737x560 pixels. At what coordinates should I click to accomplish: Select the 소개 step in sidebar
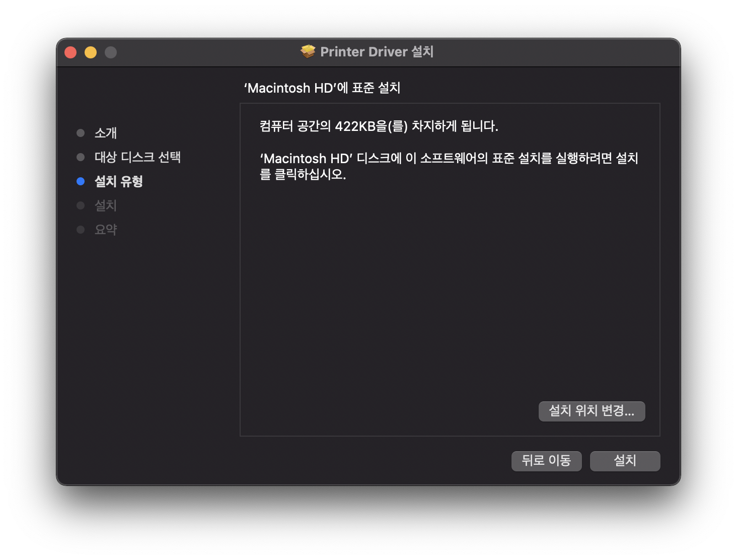click(x=106, y=133)
